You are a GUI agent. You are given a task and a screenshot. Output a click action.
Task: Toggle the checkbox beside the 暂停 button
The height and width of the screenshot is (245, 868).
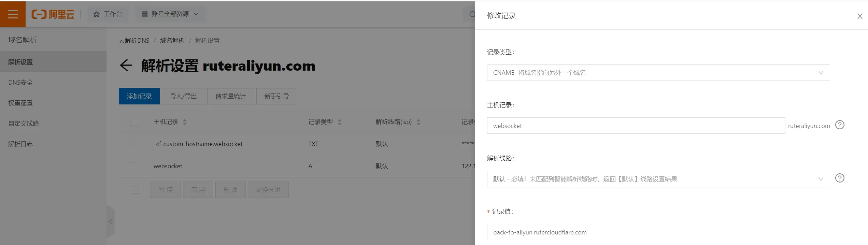coord(135,190)
